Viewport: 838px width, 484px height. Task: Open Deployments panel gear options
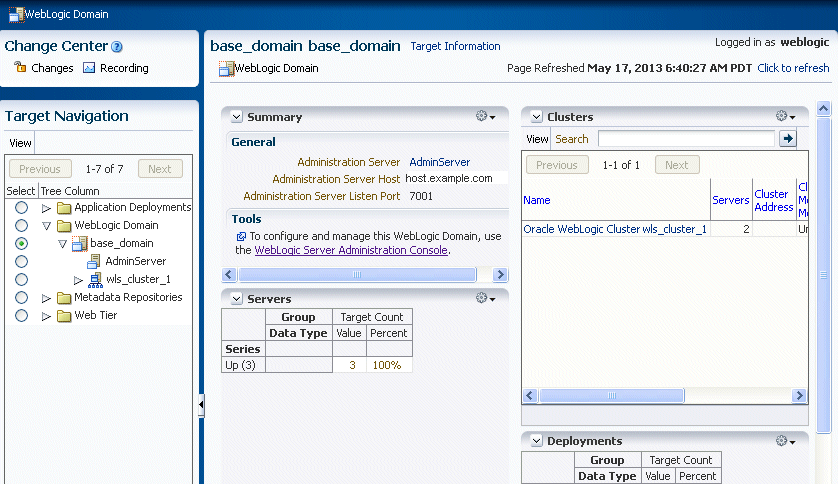click(785, 441)
